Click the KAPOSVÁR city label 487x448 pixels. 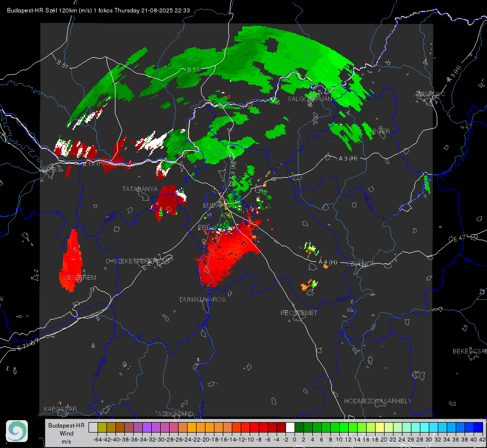tap(60, 409)
